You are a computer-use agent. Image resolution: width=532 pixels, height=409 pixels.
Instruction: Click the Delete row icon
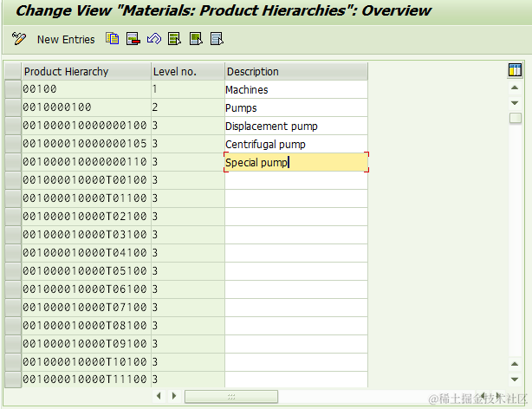click(133, 39)
